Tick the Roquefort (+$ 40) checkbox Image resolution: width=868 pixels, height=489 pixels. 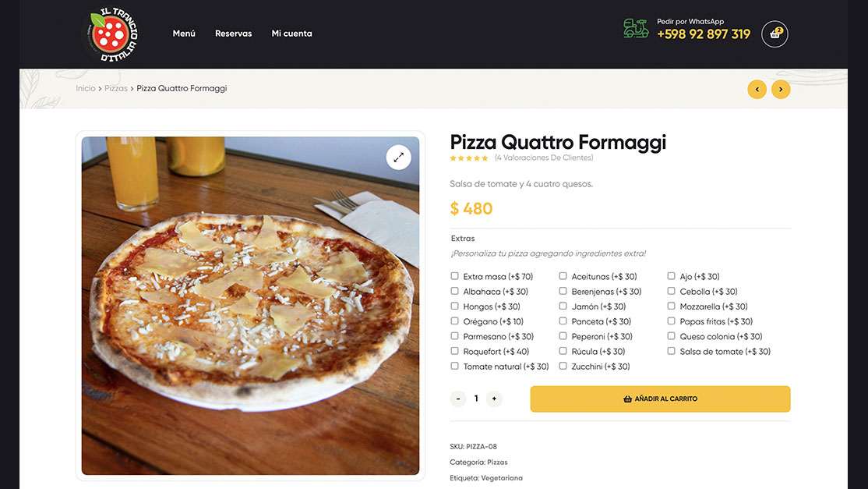pos(454,351)
